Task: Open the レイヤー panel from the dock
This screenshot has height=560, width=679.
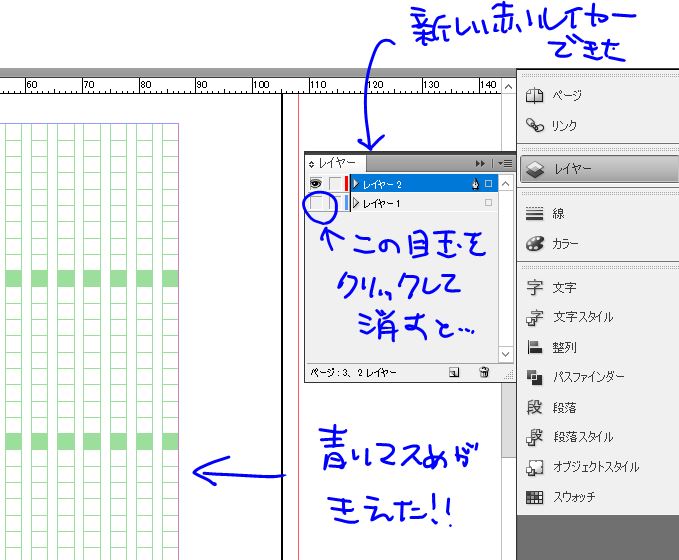Action: pos(599,169)
